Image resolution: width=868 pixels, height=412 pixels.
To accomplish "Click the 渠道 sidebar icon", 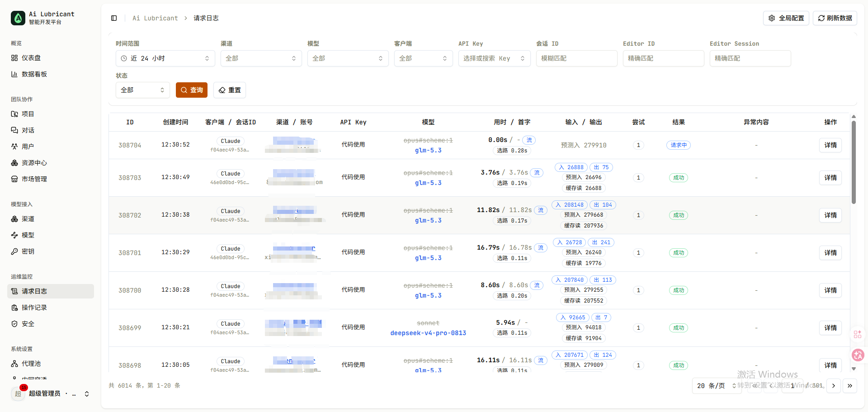I will pyautogui.click(x=14, y=219).
